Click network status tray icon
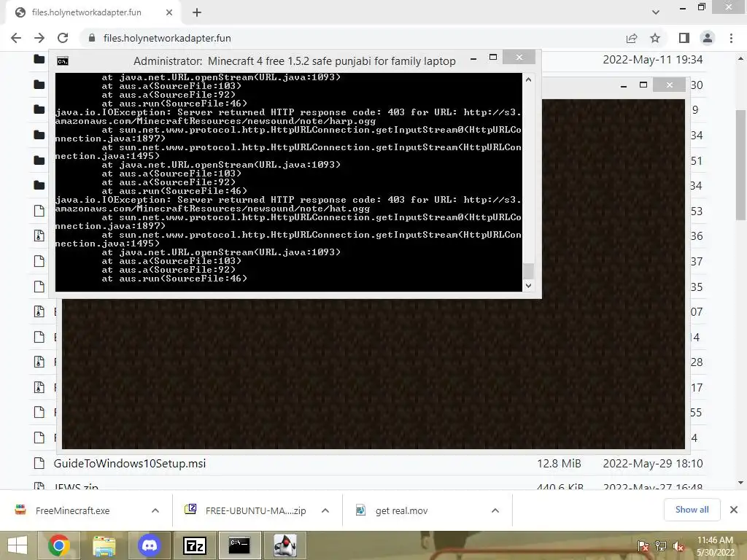Viewport: 747px width, 560px height. [661, 545]
